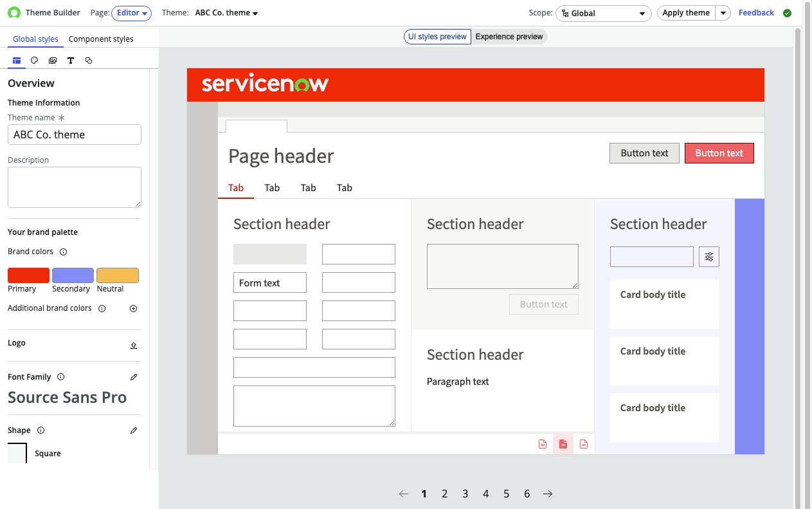Click the Theme Builder app logo icon
Image resolution: width=812 pixels, height=509 pixels.
(x=14, y=13)
